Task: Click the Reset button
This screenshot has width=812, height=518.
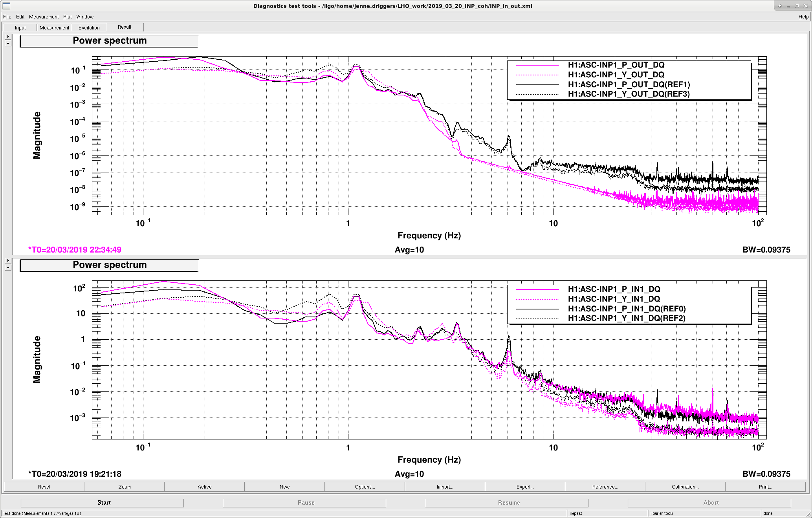Action: point(44,487)
